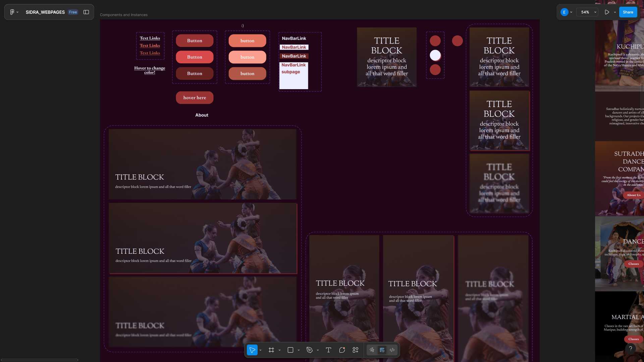Screen dimensions: 644x362
Task: Select the Text tool
Action: (328, 350)
